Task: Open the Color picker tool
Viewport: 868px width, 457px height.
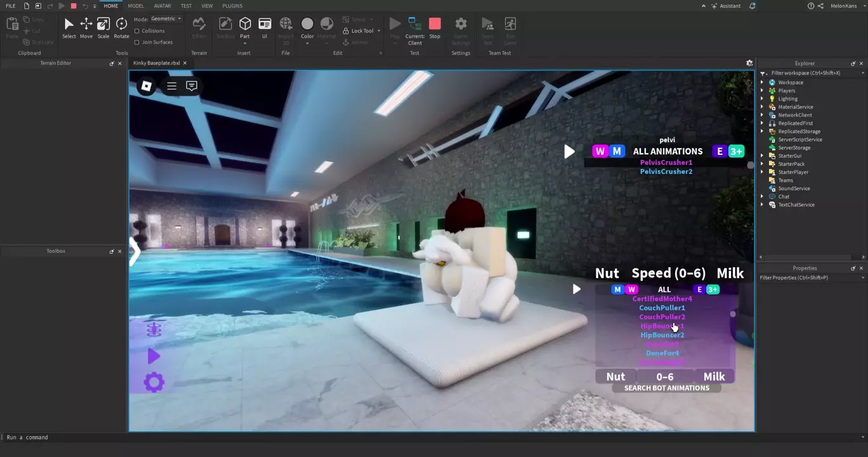Action: pos(307,27)
